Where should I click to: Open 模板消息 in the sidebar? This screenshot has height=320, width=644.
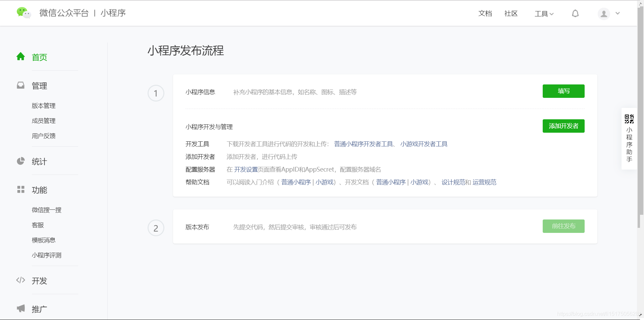44,240
